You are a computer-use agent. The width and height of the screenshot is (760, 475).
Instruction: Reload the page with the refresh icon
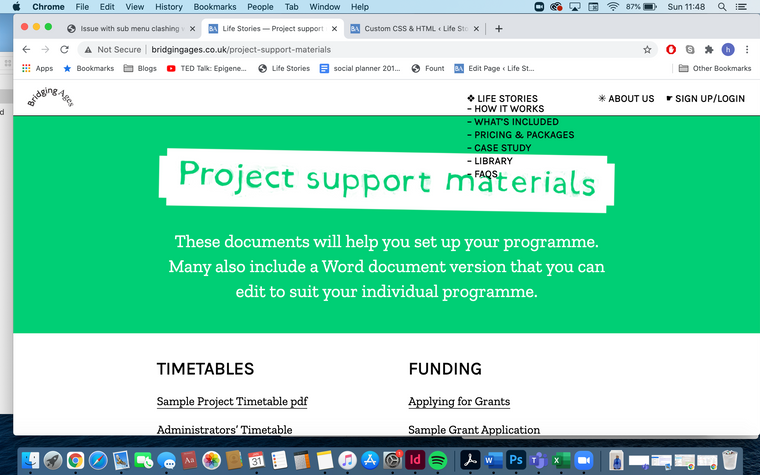(x=64, y=49)
